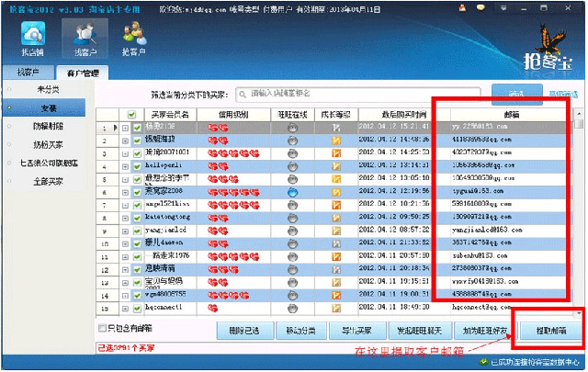The width and height of the screenshot is (588, 372).
Task: Click the shop name filter input field
Action: tap(357, 94)
